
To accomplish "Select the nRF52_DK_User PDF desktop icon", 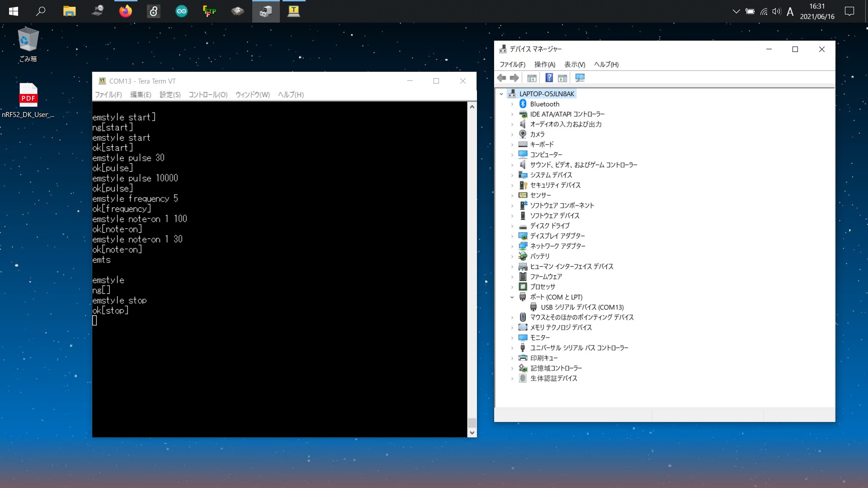I will point(28,100).
